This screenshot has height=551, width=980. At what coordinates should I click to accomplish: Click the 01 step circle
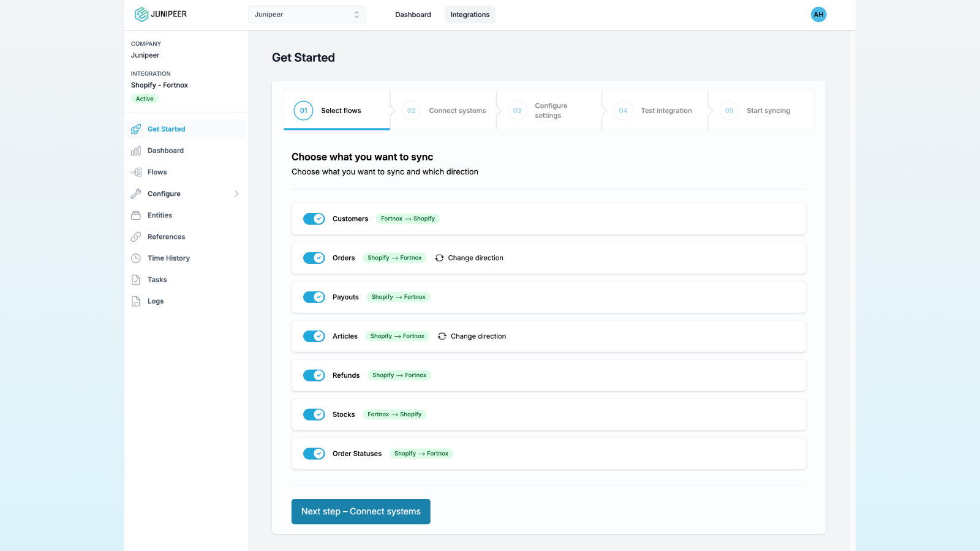point(303,111)
